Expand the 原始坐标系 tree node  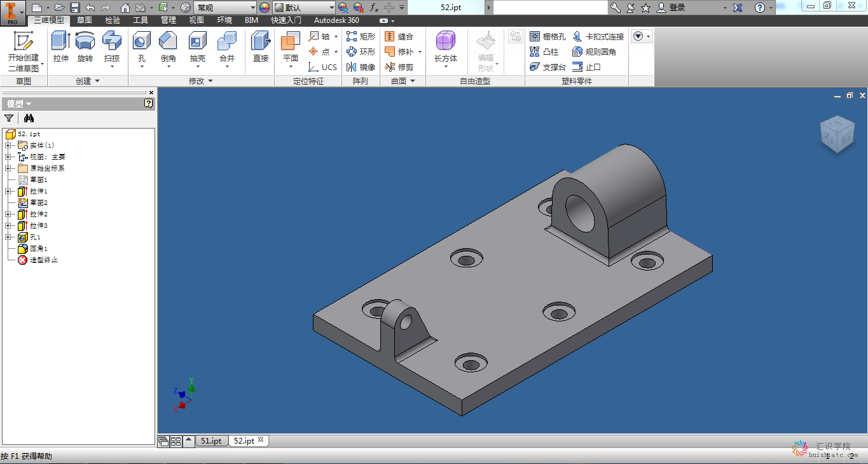click(8, 168)
